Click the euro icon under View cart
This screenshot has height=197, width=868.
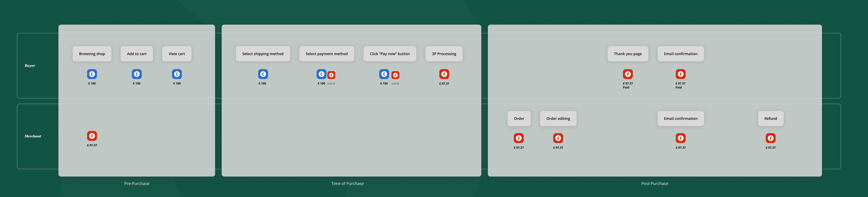point(177,74)
